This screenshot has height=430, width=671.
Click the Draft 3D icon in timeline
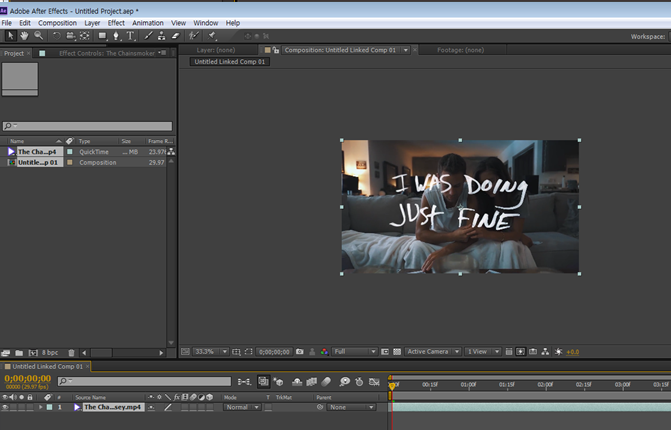point(279,382)
